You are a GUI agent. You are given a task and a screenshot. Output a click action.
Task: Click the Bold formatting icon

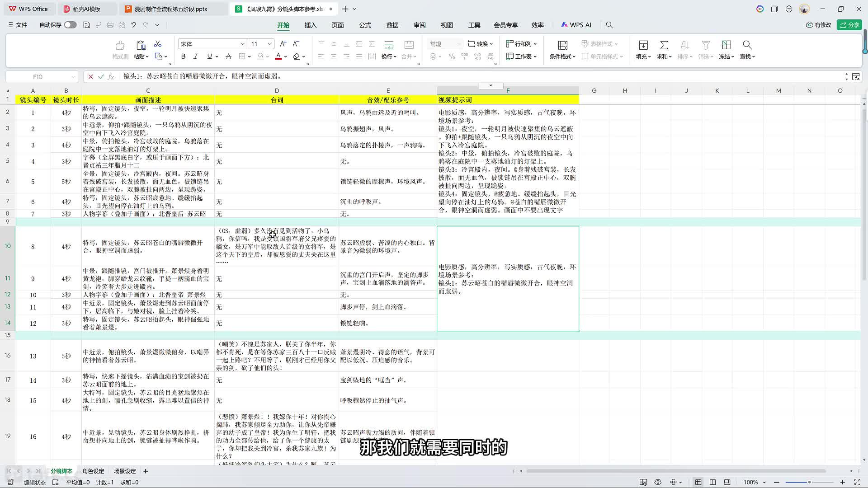183,56
